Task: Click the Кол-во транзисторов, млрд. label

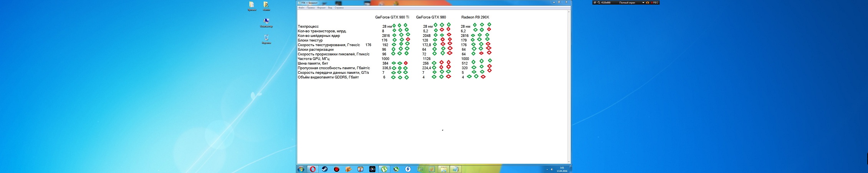Action: tap(322, 31)
